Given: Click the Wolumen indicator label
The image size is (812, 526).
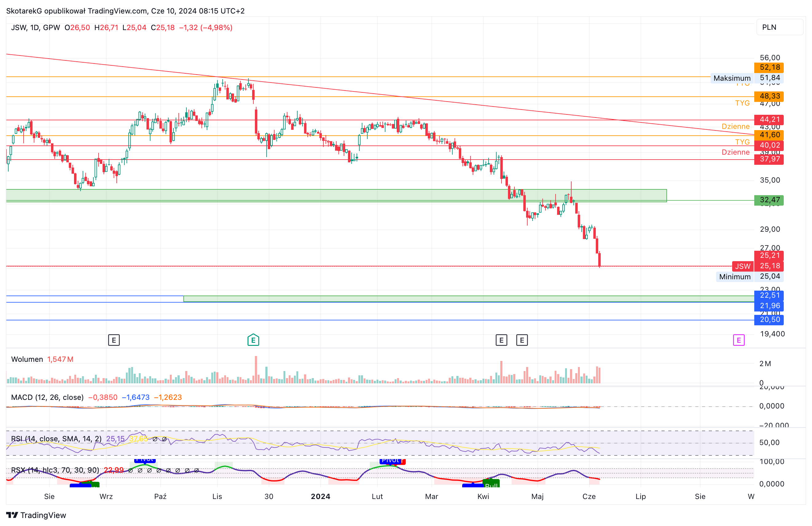Looking at the screenshot, I should [x=27, y=359].
